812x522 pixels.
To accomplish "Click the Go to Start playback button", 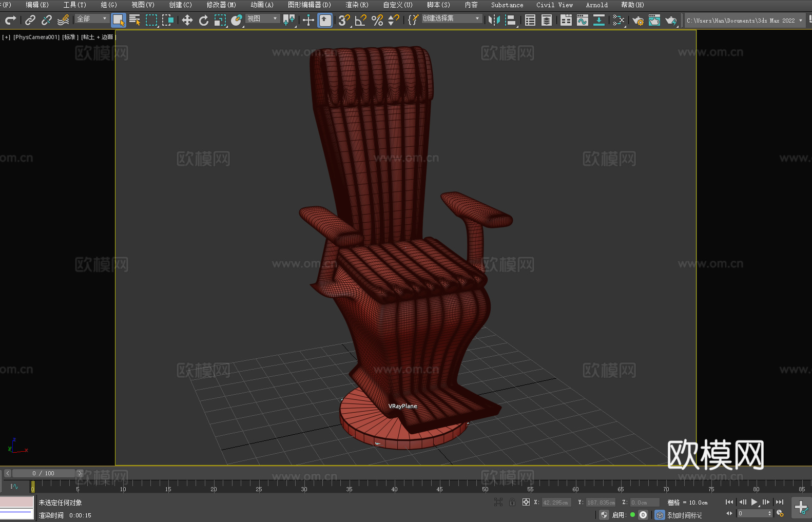I will point(729,502).
